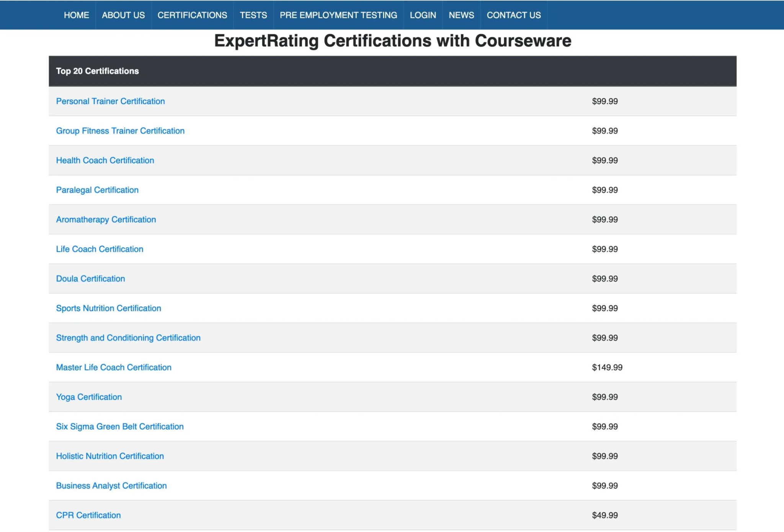
Task: View Sports Nutrition Certification
Action: pos(109,308)
